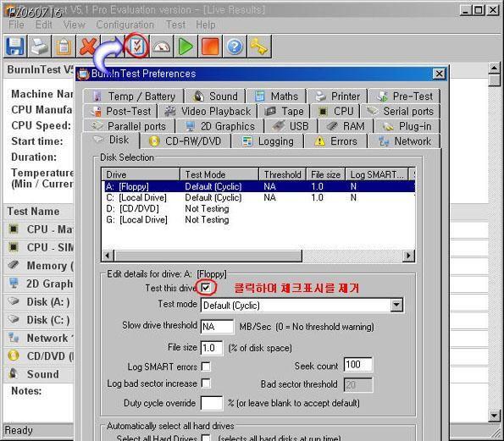Open the Post-Test tab
The width and height of the screenshot is (504, 441).
click(x=121, y=111)
